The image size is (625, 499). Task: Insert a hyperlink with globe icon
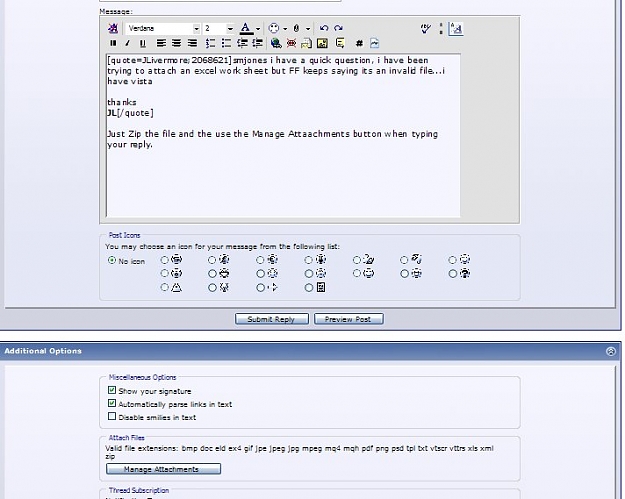[276, 43]
